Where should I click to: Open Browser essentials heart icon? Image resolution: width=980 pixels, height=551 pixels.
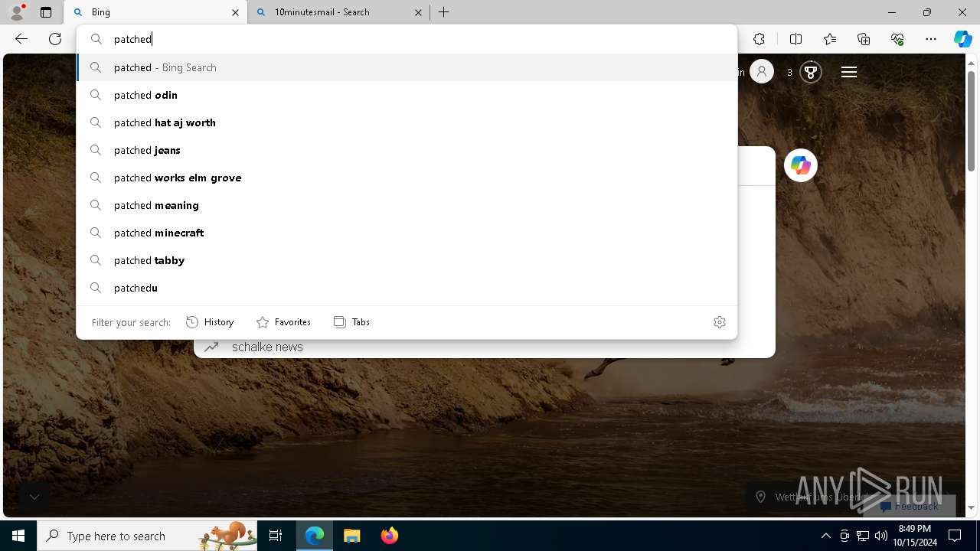(x=897, y=39)
